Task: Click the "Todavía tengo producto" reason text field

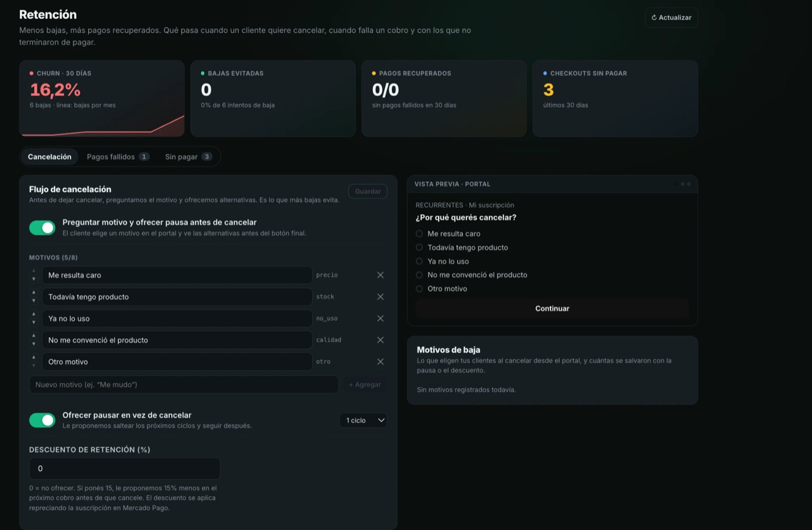Action: tap(177, 297)
